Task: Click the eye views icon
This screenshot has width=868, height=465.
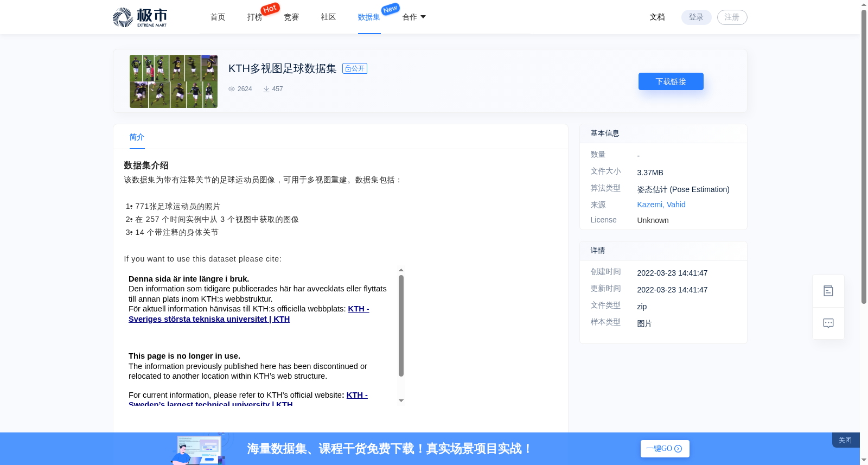Action: (232, 89)
